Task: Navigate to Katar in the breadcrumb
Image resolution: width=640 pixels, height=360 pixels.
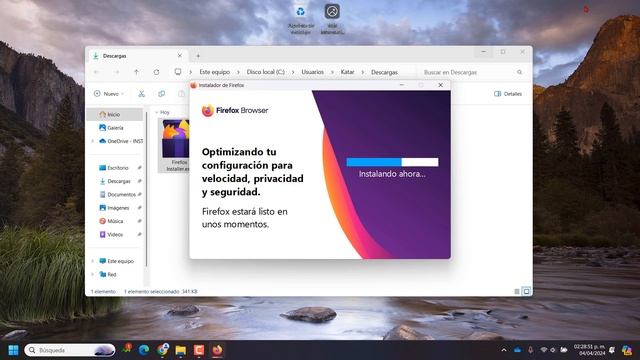Action: [x=347, y=72]
